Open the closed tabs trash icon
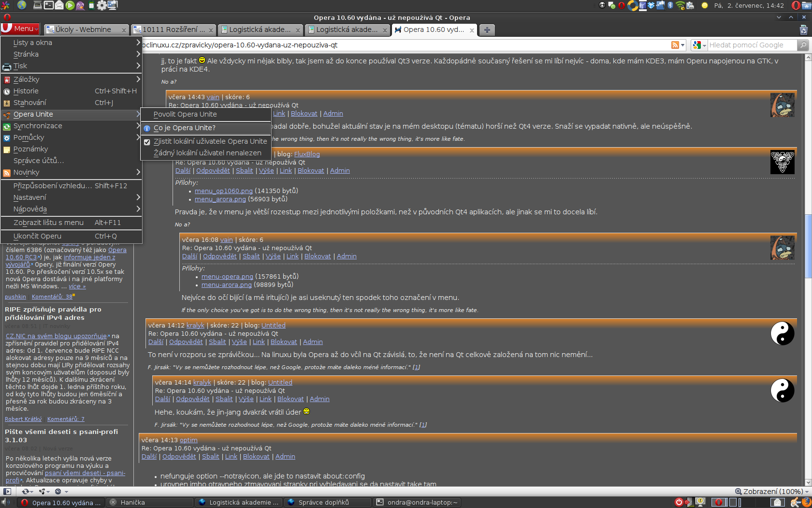The width and height of the screenshot is (812, 508). tap(804, 30)
